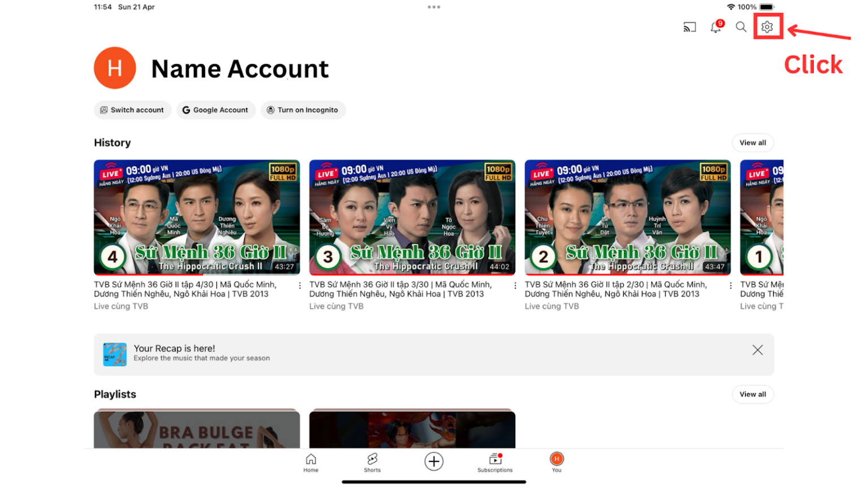This screenshot has height=488, width=868.
Task: Open options menu for episode 2/30 video
Action: (731, 285)
